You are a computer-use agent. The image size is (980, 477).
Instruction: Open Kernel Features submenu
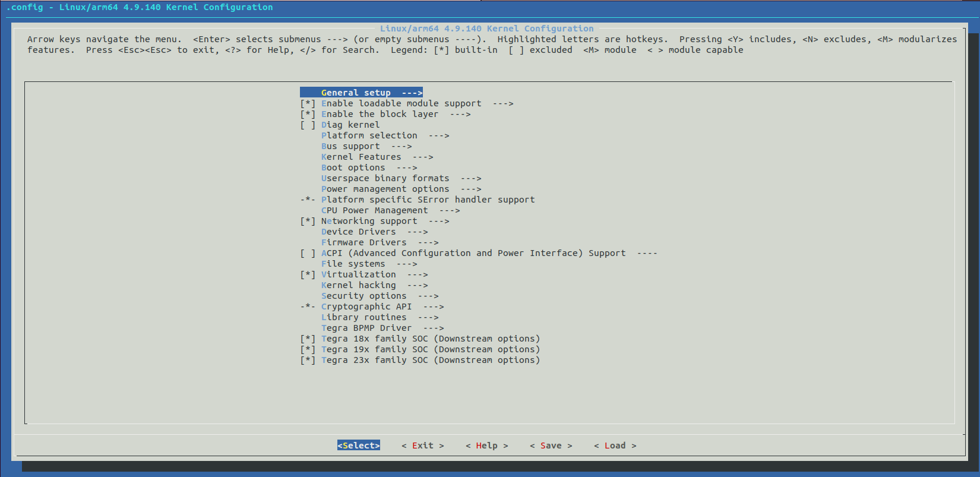tap(377, 157)
